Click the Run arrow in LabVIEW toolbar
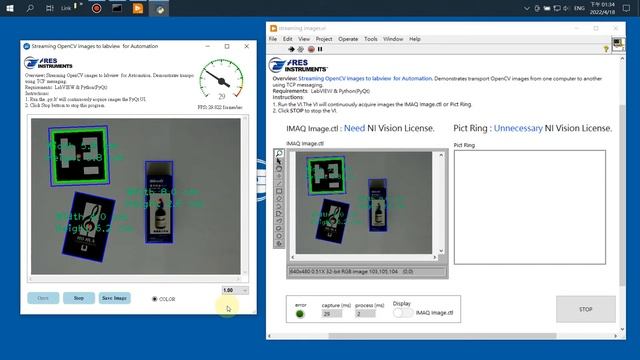Screen dimensions: 640x360 [291, 49]
